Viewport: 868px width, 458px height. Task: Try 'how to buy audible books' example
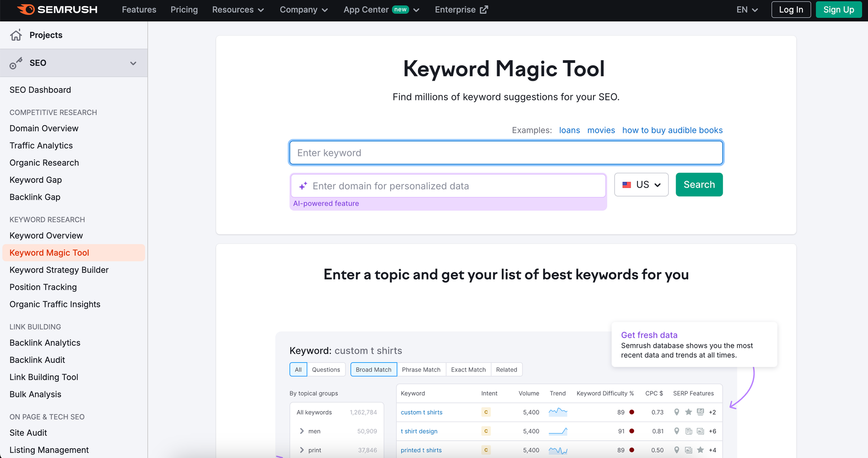click(x=672, y=130)
